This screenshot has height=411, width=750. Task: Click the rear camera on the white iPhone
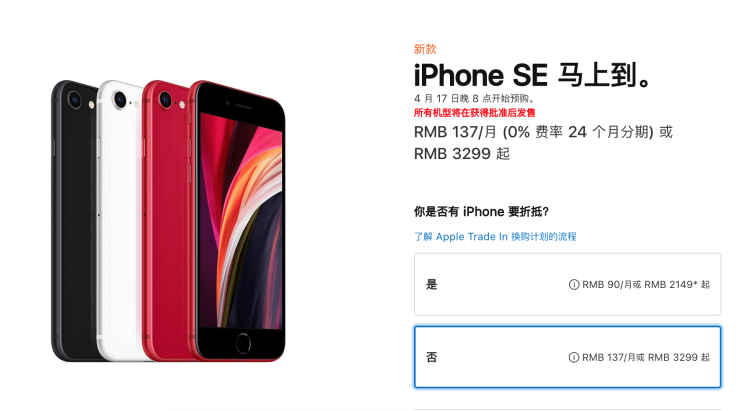(120, 100)
